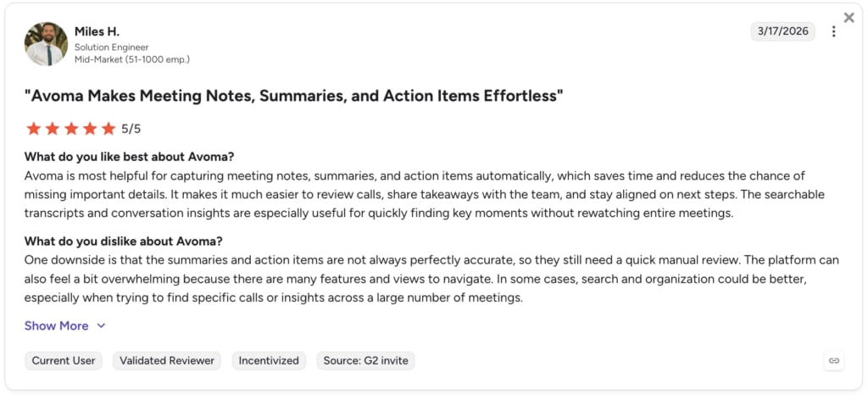Open the review title about Avoma meeting notes
This screenshot has width=868, height=395.
[x=293, y=97]
